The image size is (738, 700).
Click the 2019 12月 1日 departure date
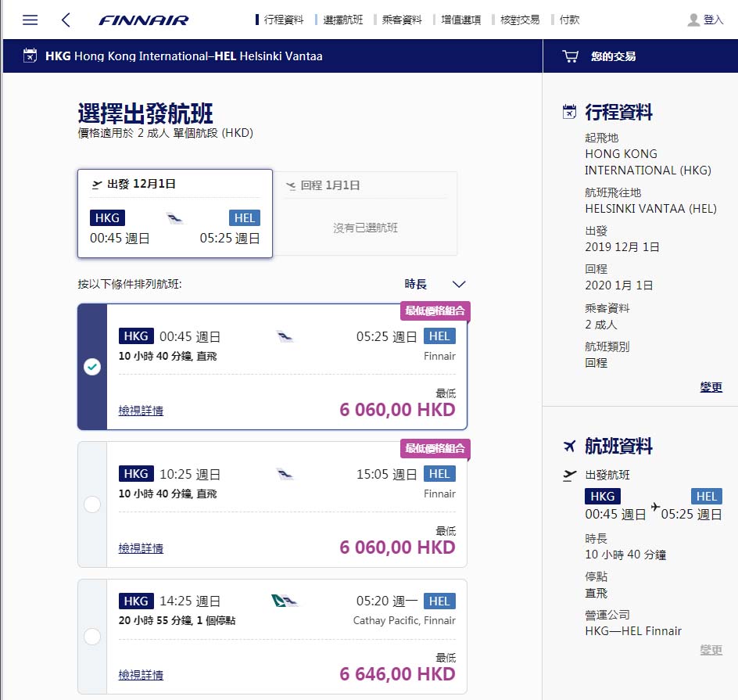622,246
